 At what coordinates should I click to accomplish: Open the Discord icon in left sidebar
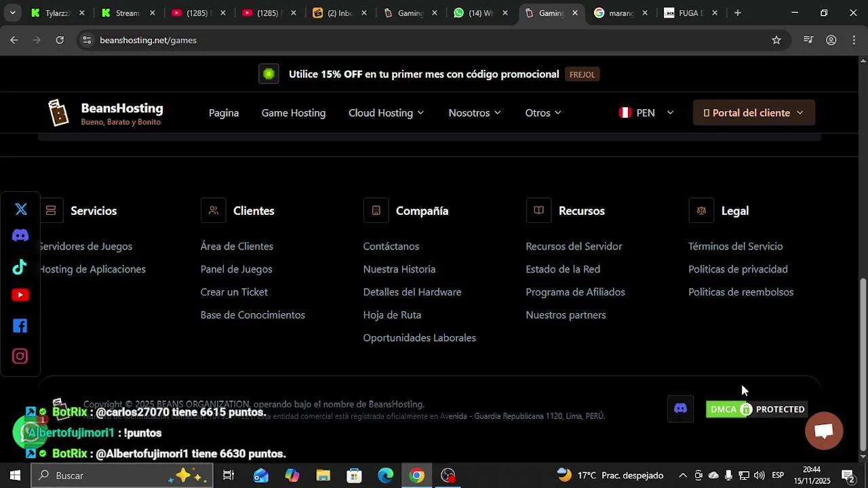coord(20,236)
